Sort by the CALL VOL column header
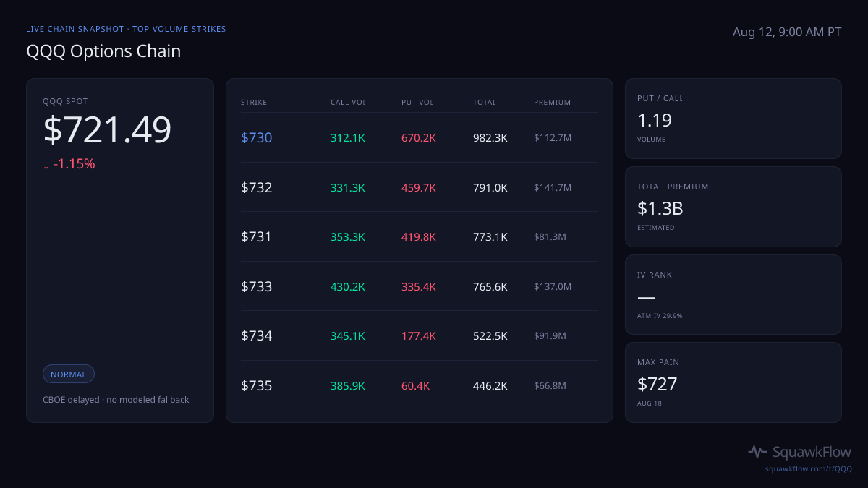 click(x=348, y=102)
